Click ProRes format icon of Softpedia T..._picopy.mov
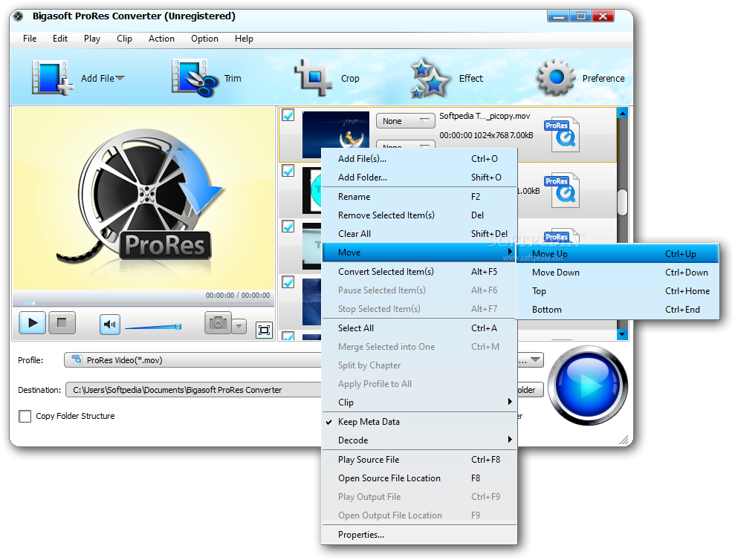 (x=562, y=134)
